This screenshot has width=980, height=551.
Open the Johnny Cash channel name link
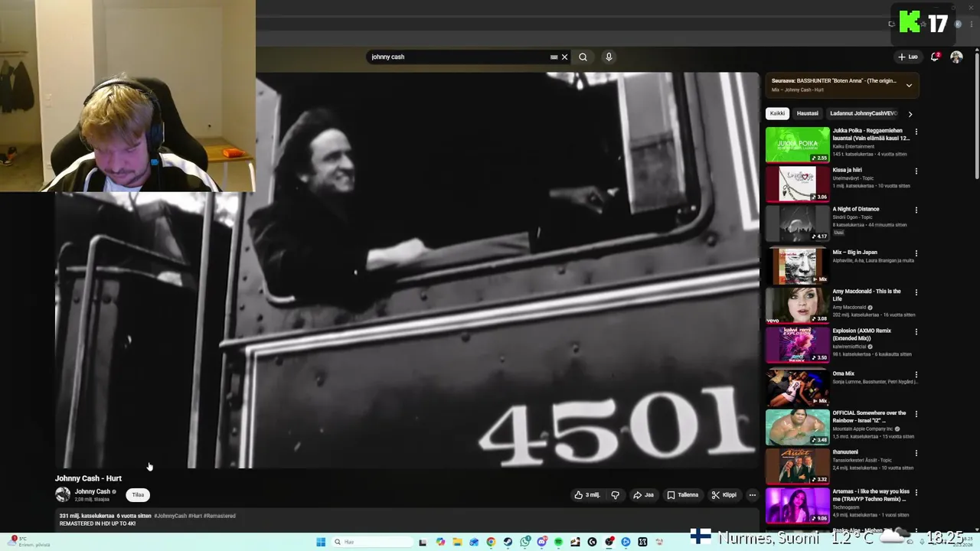tap(93, 491)
